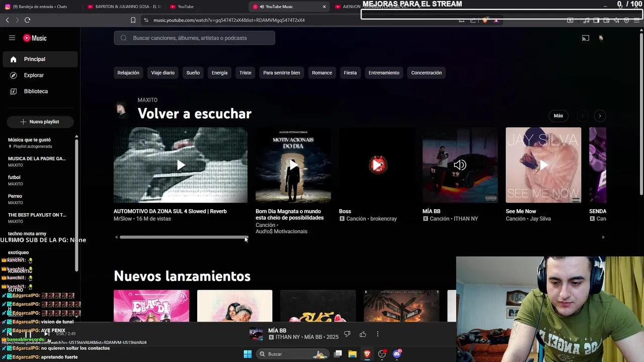This screenshot has width=644, height=362.
Task: Select the Fiesta mood chip
Action: tap(350, 73)
